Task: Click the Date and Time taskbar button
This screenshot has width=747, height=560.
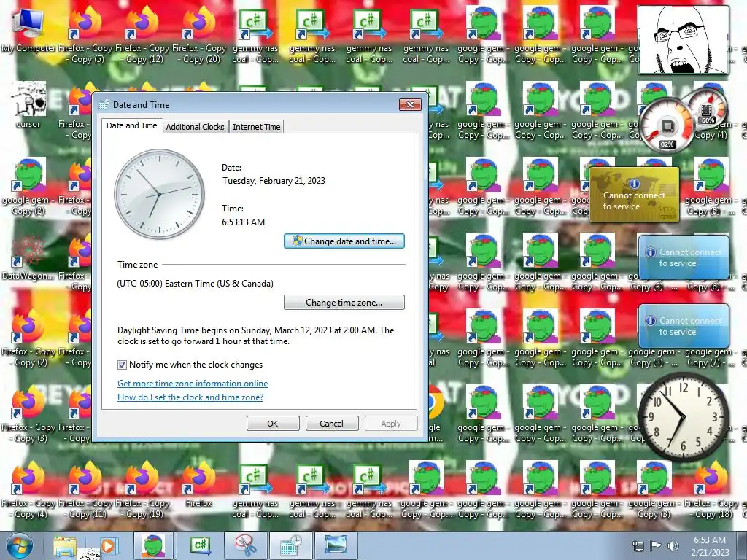Action: (291, 545)
